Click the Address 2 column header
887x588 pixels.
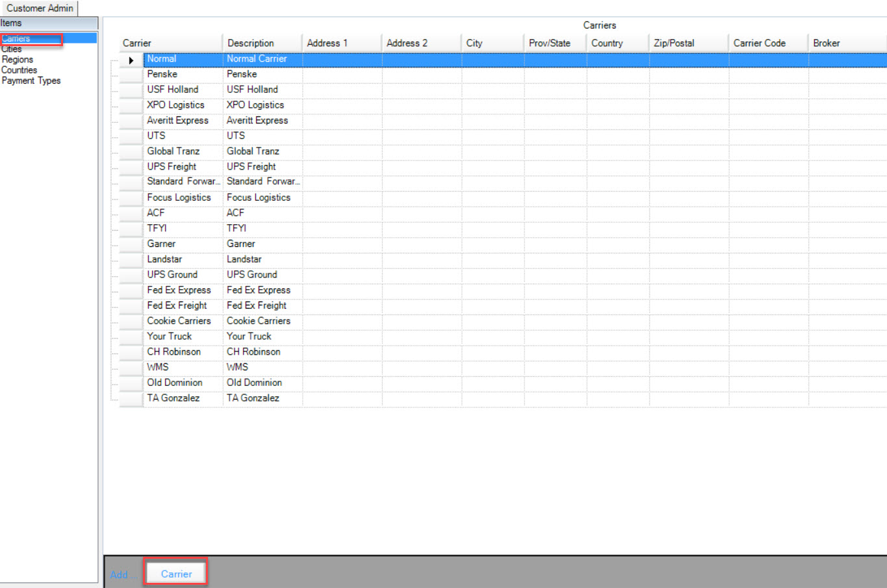pyautogui.click(x=422, y=43)
